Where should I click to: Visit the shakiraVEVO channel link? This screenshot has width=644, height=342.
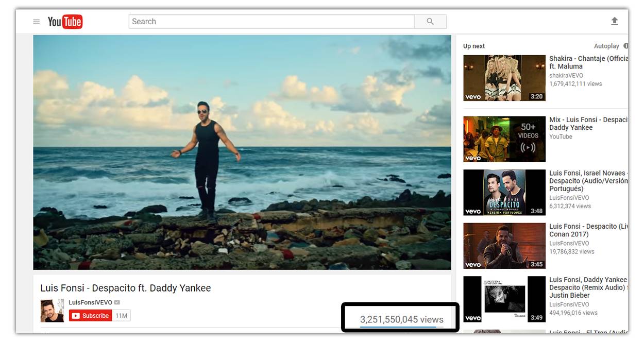pyautogui.click(x=566, y=75)
